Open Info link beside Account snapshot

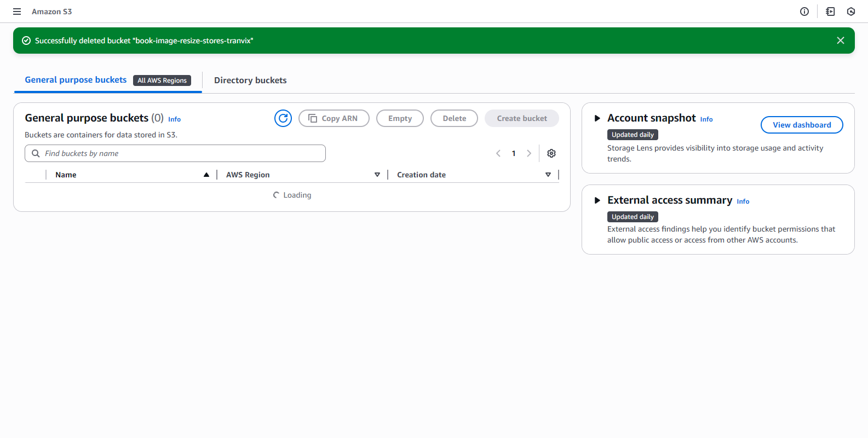(x=706, y=119)
